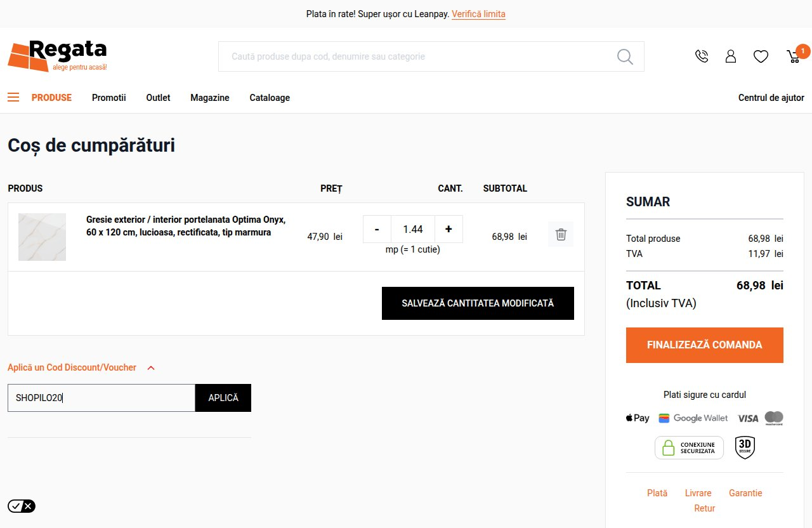Open the Magazine menu item
Viewport: 812px width, 528px height.
210,98
